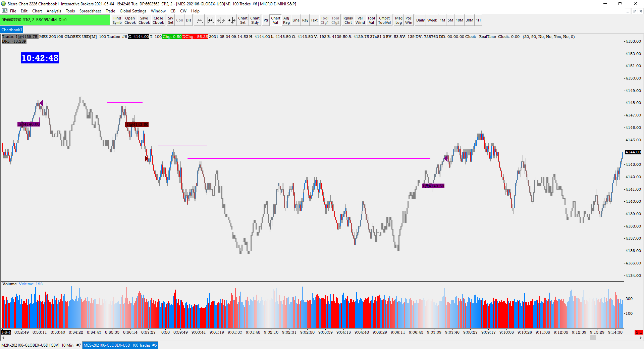The height and width of the screenshot is (349, 644).
Task: Toggle the Chart Val tool
Action: 276,20
